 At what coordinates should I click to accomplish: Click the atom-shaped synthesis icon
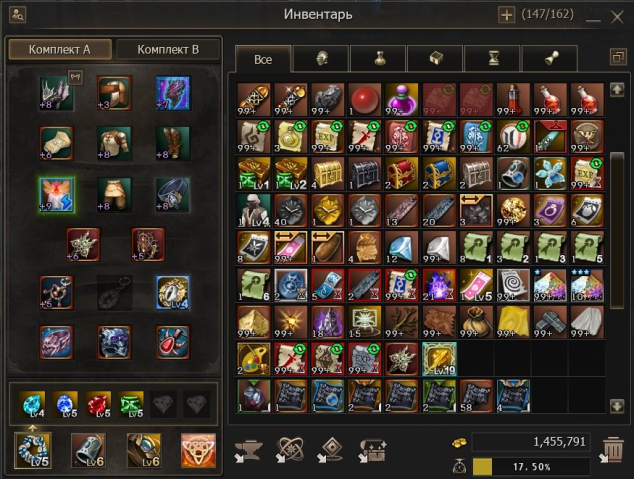pyautogui.click(x=290, y=449)
